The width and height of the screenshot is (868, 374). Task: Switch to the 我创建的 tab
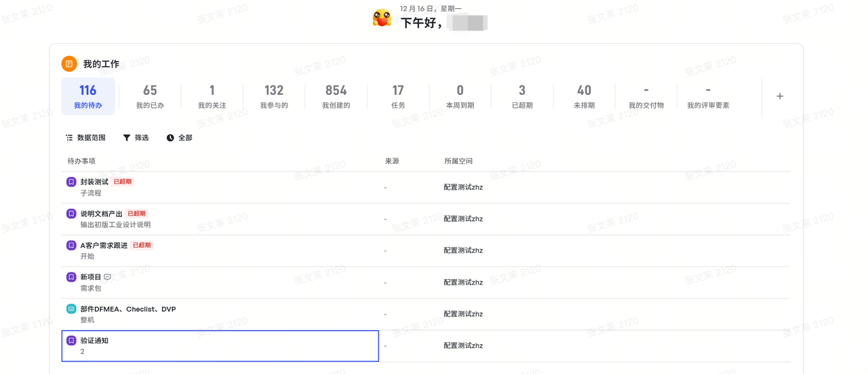(x=336, y=96)
